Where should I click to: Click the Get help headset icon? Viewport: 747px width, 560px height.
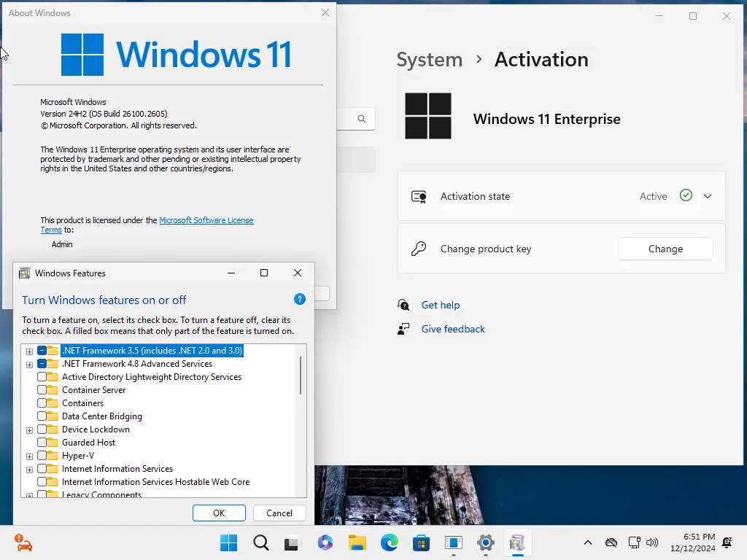[x=403, y=305]
